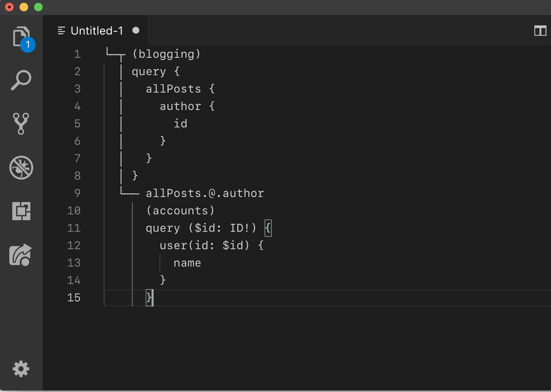Open the Debug panel

[x=21, y=167]
